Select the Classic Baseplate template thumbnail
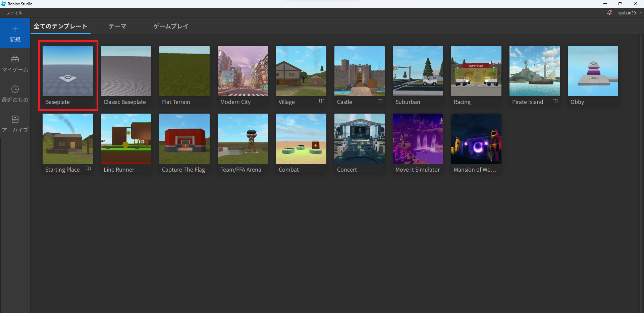The width and height of the screenshot is (644, 313). pos(126,71)
